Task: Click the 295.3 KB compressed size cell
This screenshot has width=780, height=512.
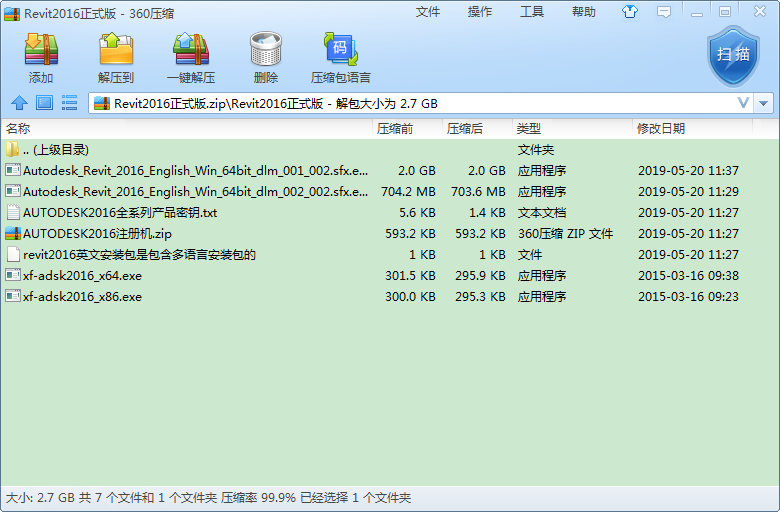Action: click(480, 297)
